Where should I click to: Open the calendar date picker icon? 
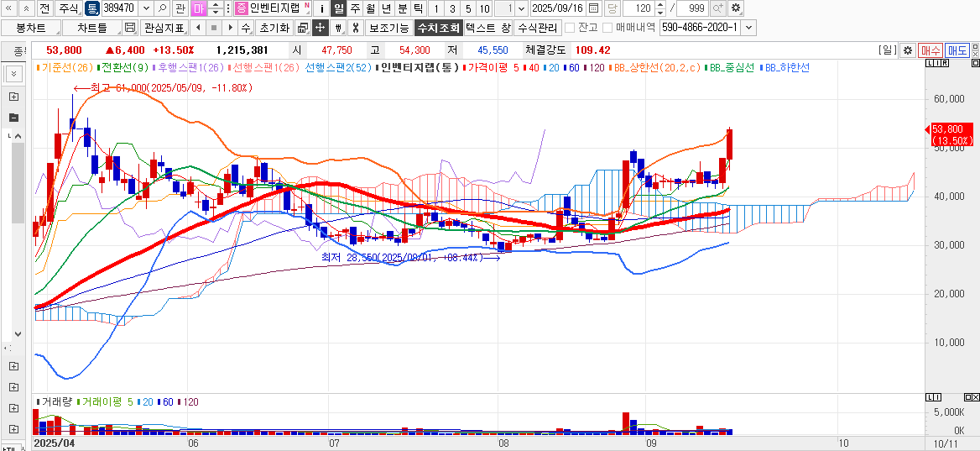click(594, 8)
